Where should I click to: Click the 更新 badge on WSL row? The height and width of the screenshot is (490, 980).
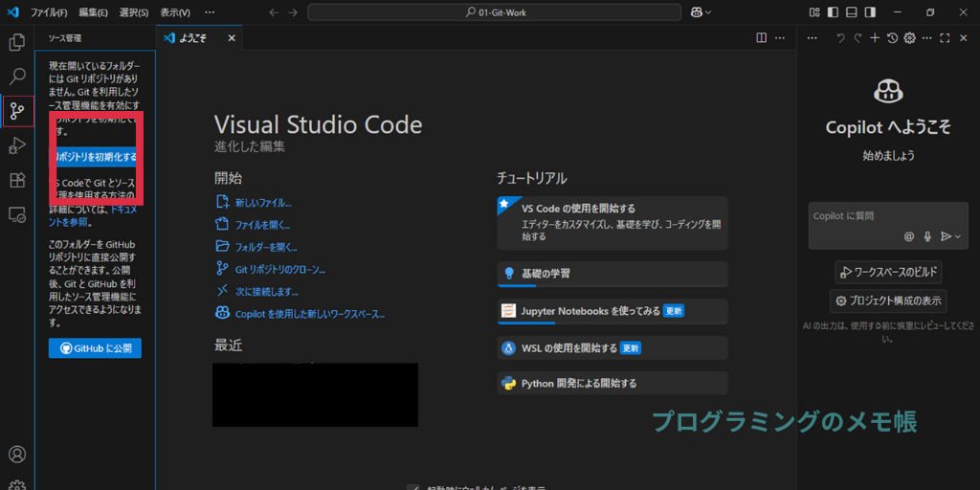[x=631, y=348]
